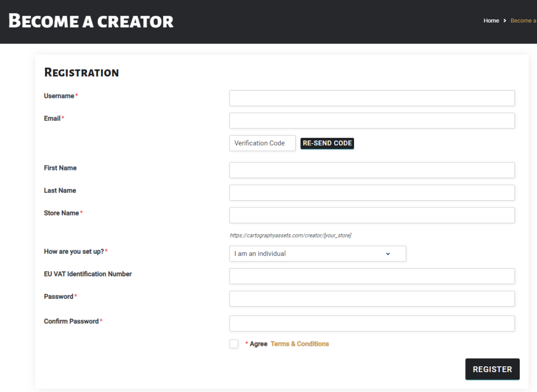This screenshot has height=392, width=537.
Task: Select the Last Name input field
Action: click(x=372, y=193)
